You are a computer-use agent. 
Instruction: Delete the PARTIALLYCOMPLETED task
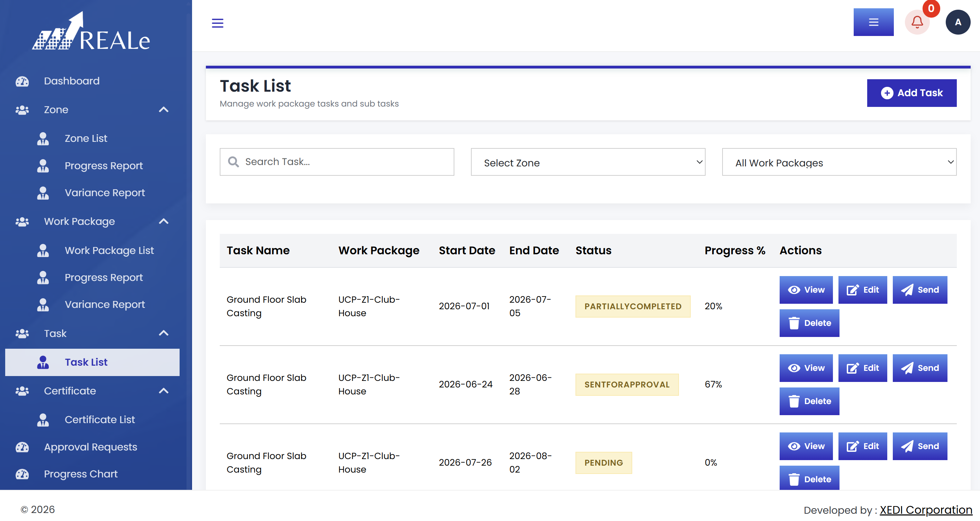pos(809,323)
